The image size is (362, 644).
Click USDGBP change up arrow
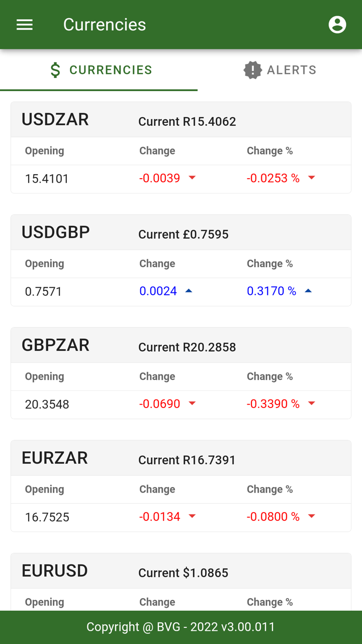pyautogui.click(x=189, y=291)
